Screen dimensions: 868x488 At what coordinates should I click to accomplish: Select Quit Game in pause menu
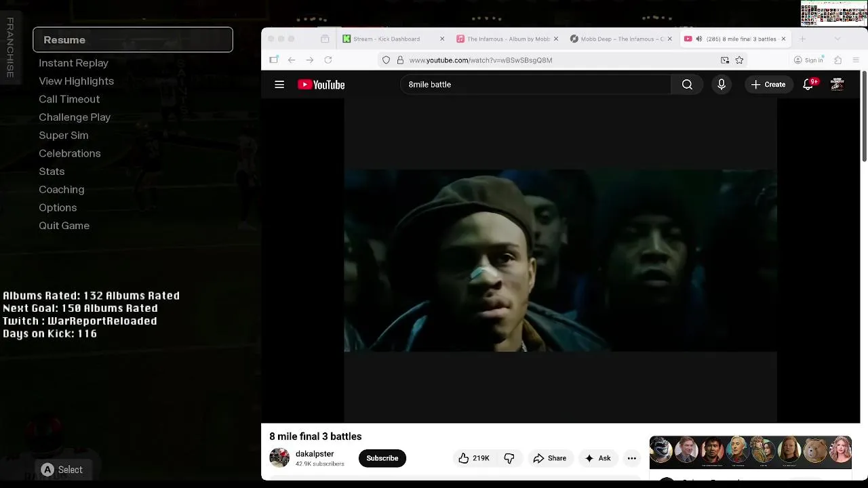(x=64, y=226)
